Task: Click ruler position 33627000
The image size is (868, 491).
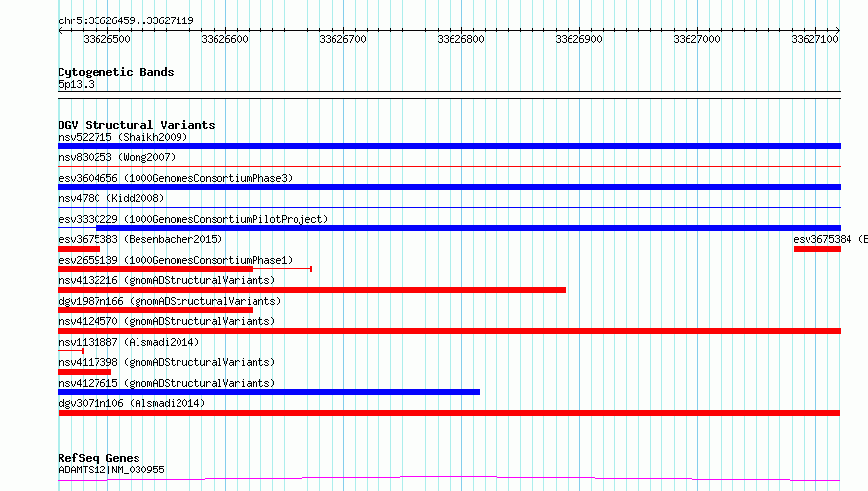Action: 696,39
